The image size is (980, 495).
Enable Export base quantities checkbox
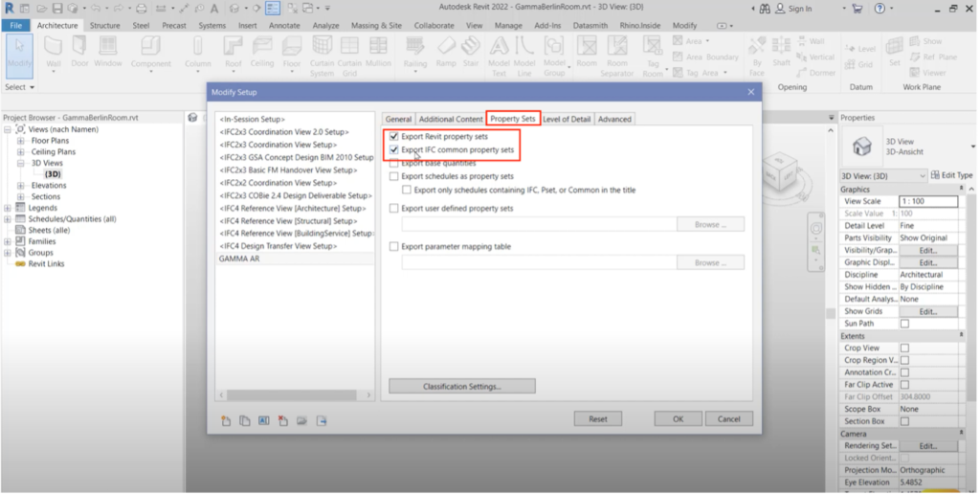pyautogui.click(x=393, y=163)
